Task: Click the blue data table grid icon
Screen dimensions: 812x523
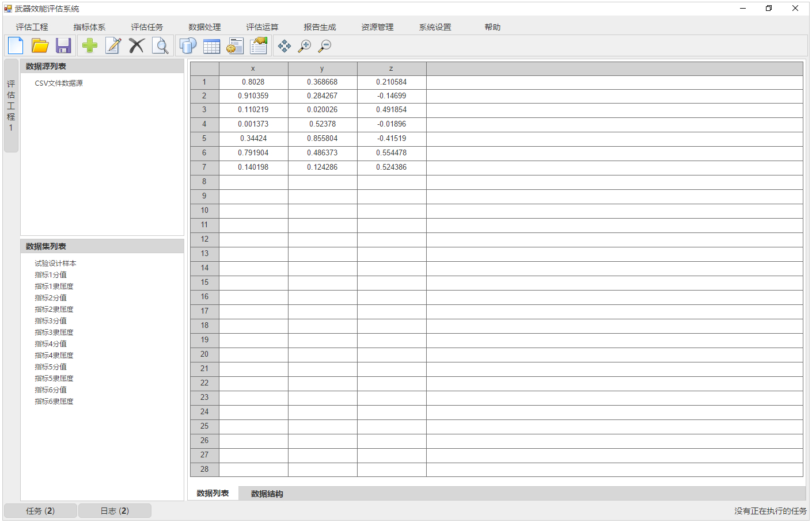Action: (211, 46)
